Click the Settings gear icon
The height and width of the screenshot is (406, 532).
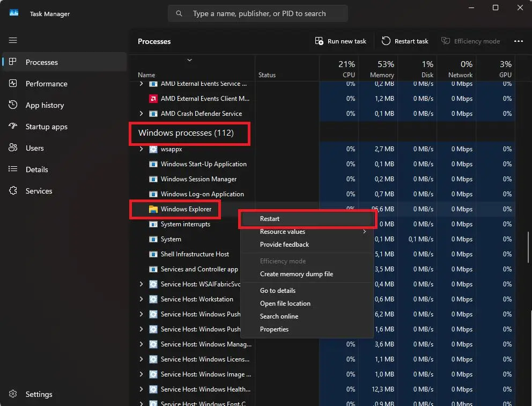click(13, 394)
